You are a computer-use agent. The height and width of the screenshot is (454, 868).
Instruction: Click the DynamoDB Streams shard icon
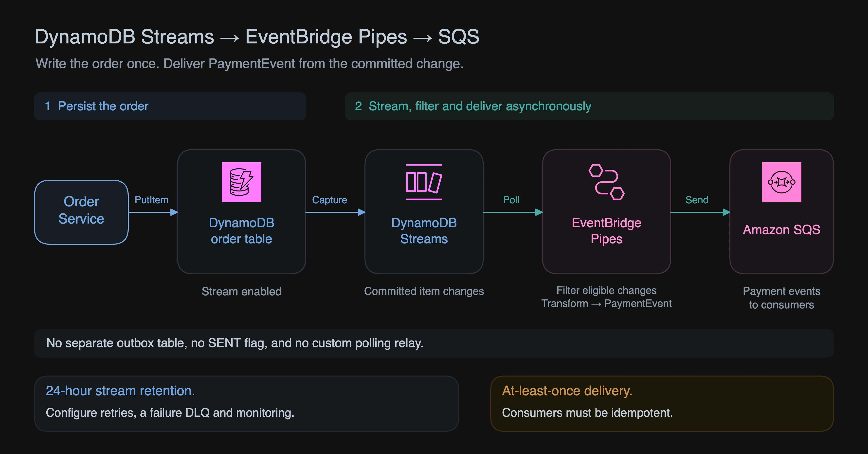point(424,182)
